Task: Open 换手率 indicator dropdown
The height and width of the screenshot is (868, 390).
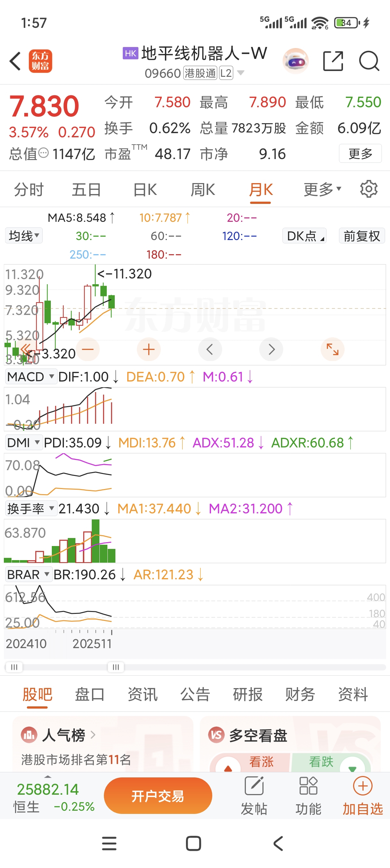Action: (x=31, y=509)
